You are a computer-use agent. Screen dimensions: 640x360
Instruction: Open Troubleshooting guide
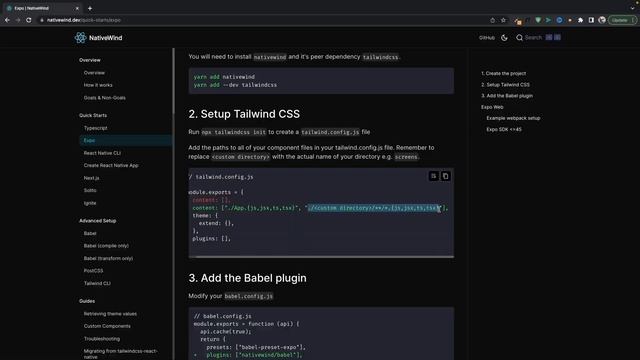point(102,339)
